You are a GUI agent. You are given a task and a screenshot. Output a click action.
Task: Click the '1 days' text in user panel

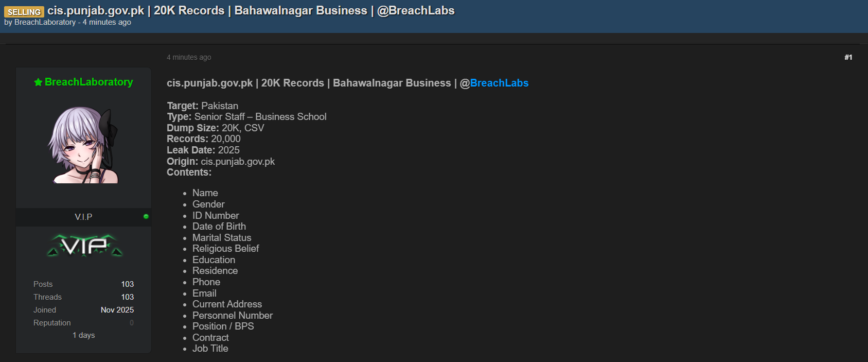tap(83, 335)
